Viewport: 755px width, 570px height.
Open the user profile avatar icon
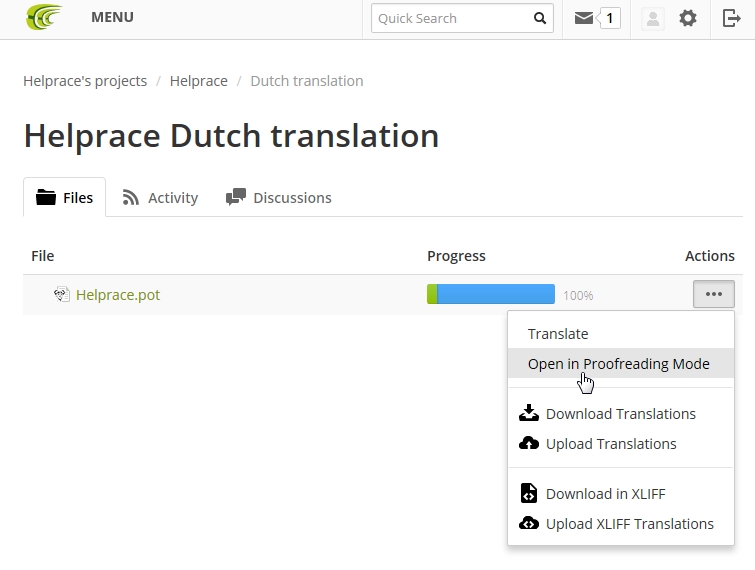click(653, 18)
